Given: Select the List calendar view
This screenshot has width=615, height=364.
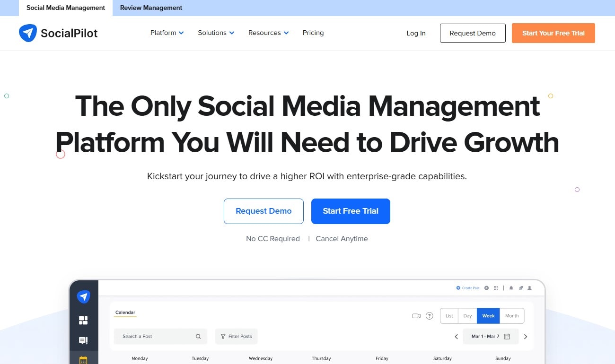Looking at the screenshot, I should pyautogui.click(x=449, y=316).
